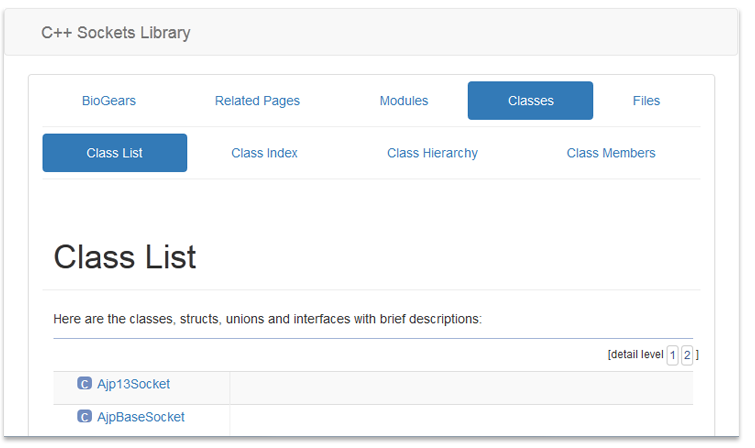View the Class Hierarchy sub-tab
Image resolution: width=755 pixels, height=448 pixels.
click(x=432, y=153)
